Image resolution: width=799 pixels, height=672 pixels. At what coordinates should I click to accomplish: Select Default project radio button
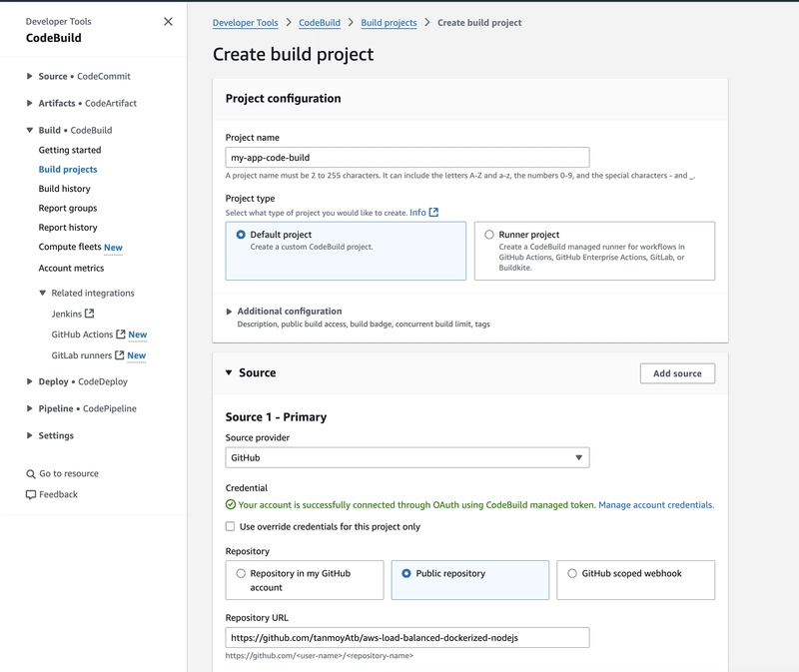point(241,235)
